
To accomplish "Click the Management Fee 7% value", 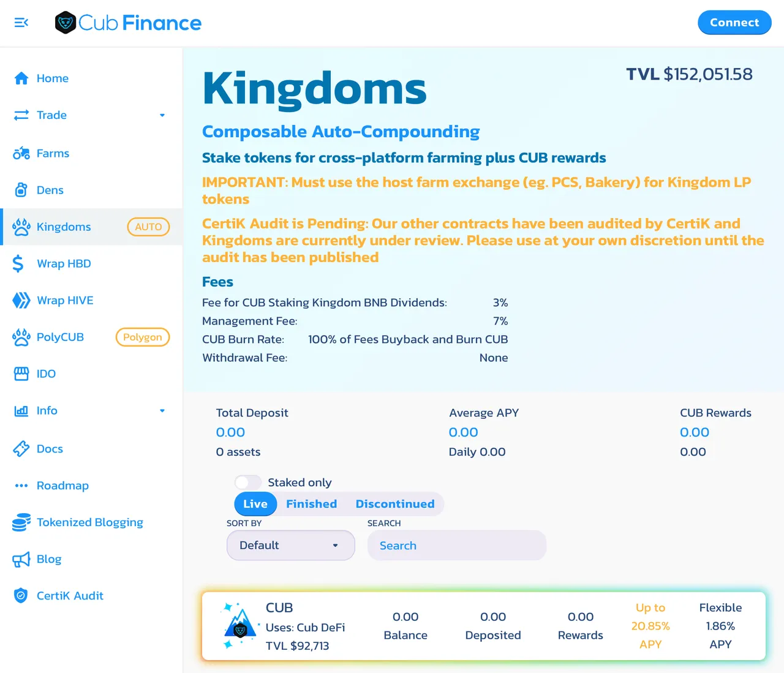I will tap(500, 321).
